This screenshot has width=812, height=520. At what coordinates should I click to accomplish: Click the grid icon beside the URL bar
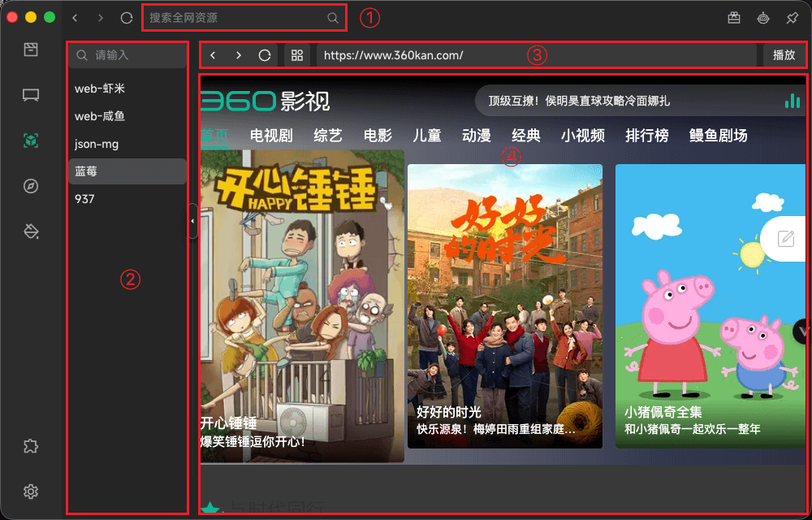[297, 55]
